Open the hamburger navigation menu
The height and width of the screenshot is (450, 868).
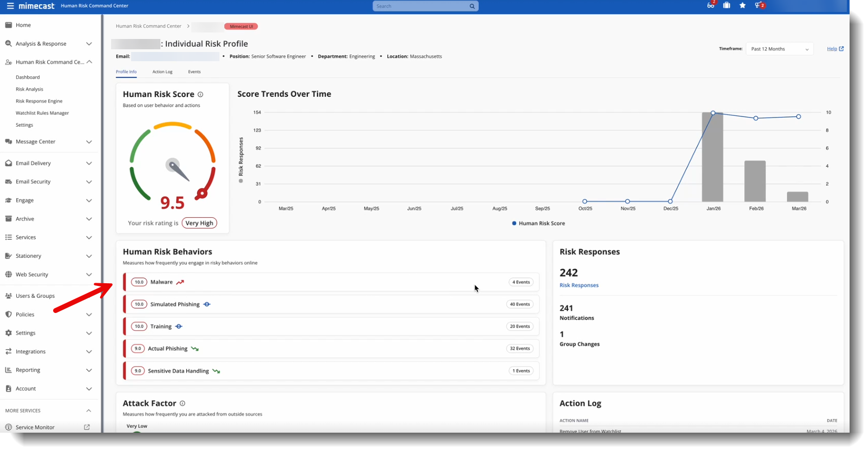click(x=10, y=6)
